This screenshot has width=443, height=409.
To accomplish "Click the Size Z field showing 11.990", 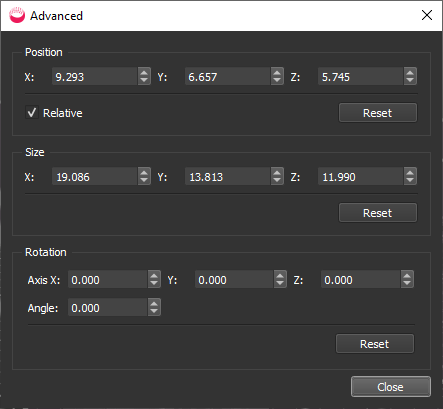I will [361, 176].
